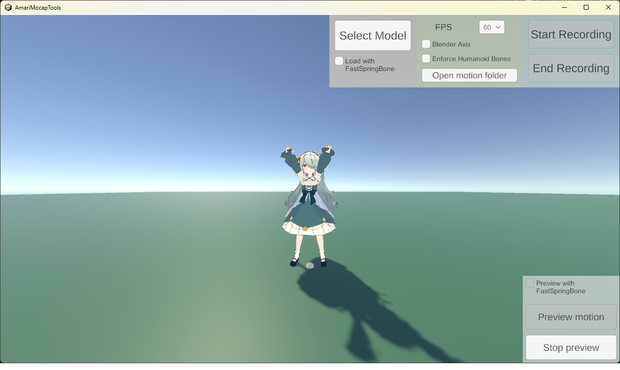Open the FPS dropdown showing 60
This screenshot has height=370, width=620.
491,27
